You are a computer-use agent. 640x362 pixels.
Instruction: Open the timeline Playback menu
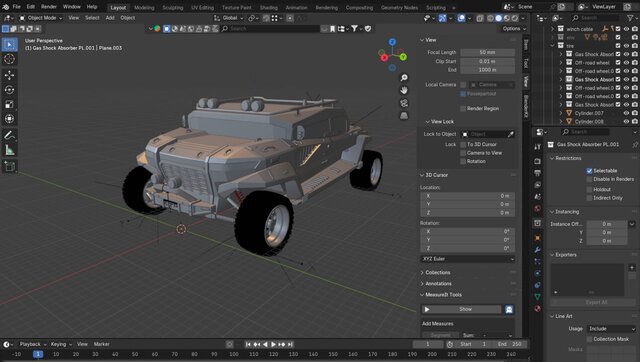(33, 344)
